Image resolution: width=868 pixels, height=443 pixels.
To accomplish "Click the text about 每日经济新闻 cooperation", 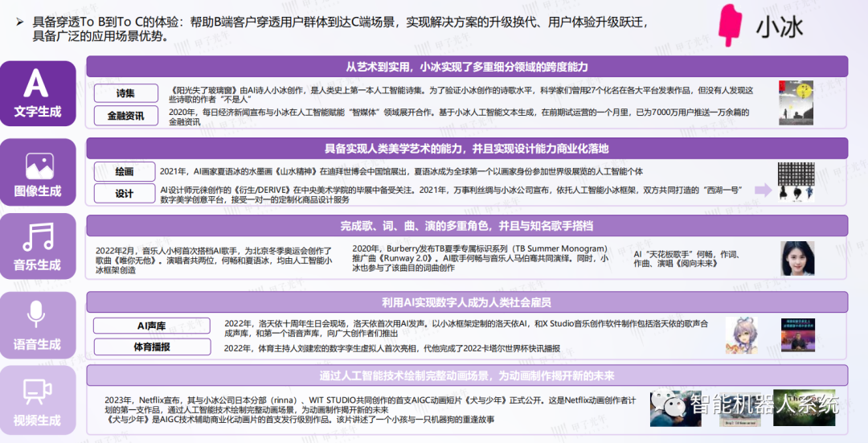I will point(459,117).
